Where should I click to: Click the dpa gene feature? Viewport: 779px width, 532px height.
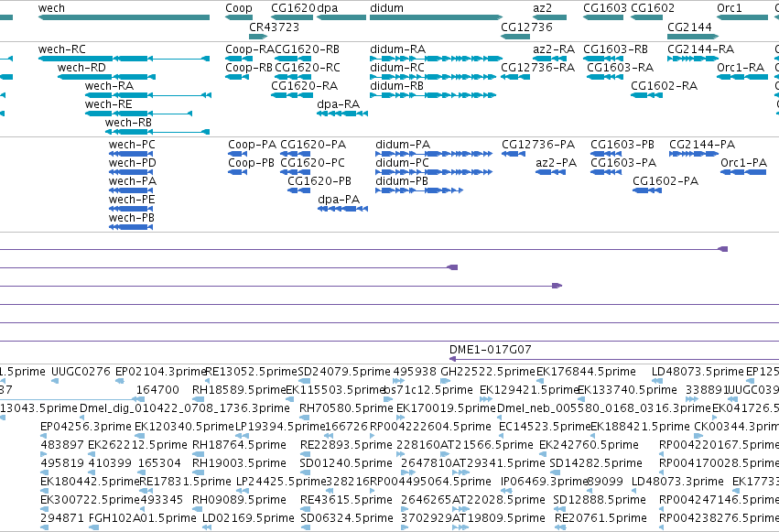coord(341,17)
